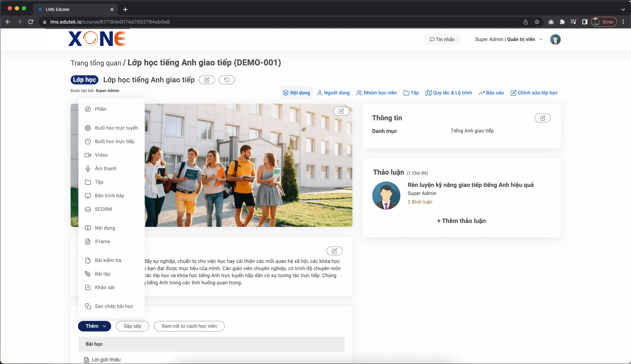Image resolution: width=631 pixels, height=364 pixels.
Task: Select Phần from the add menu
Action: [x=111, y=109]
